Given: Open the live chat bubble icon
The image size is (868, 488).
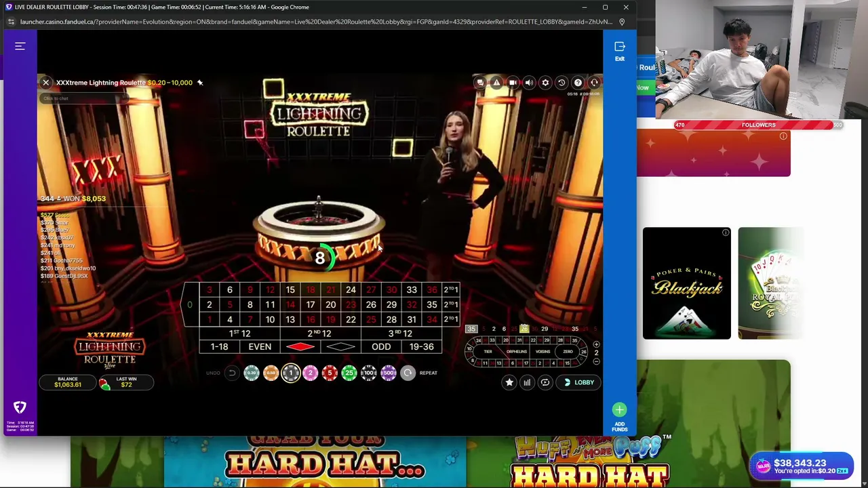Looking at the screenshot, I should (x=480, y=83).
